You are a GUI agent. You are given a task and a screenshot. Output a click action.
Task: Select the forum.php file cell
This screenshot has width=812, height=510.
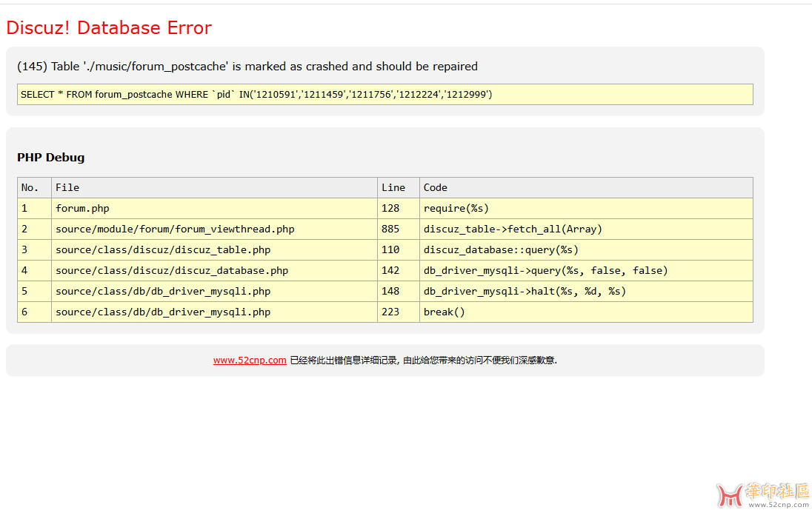click(214, 209)
